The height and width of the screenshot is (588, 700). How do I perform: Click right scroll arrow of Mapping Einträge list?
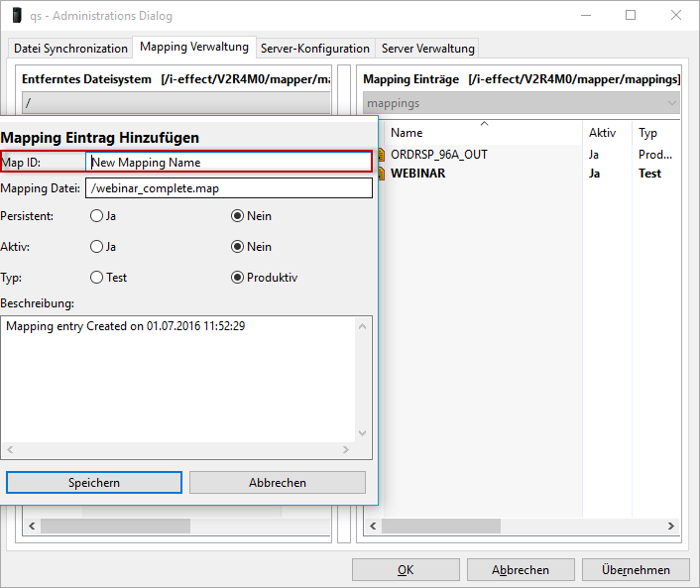tap(672, 526)
